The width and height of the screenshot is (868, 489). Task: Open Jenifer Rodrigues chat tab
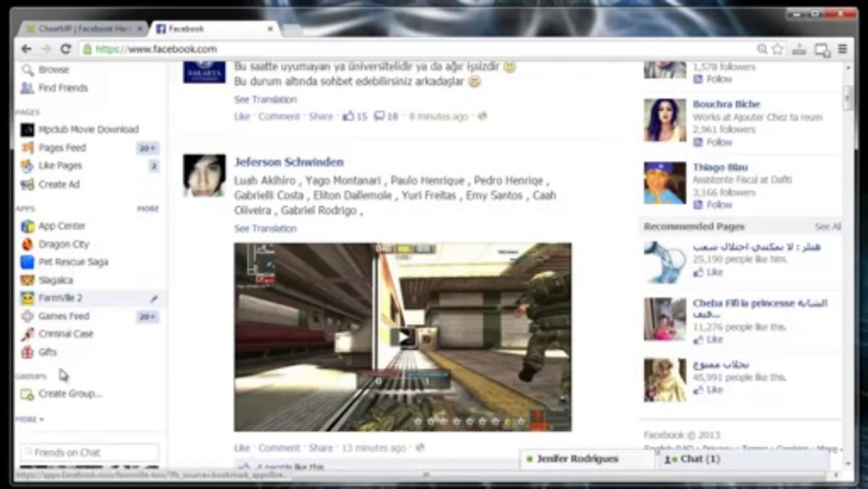coord(588,459)
